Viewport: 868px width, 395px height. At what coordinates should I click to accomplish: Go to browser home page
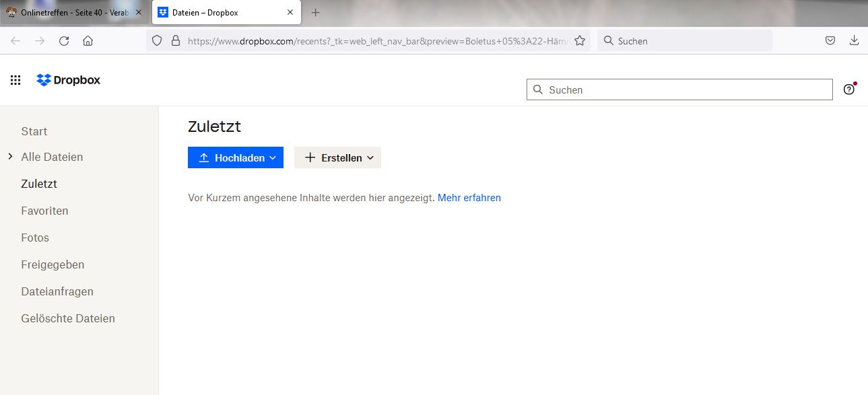coord(88,41)
